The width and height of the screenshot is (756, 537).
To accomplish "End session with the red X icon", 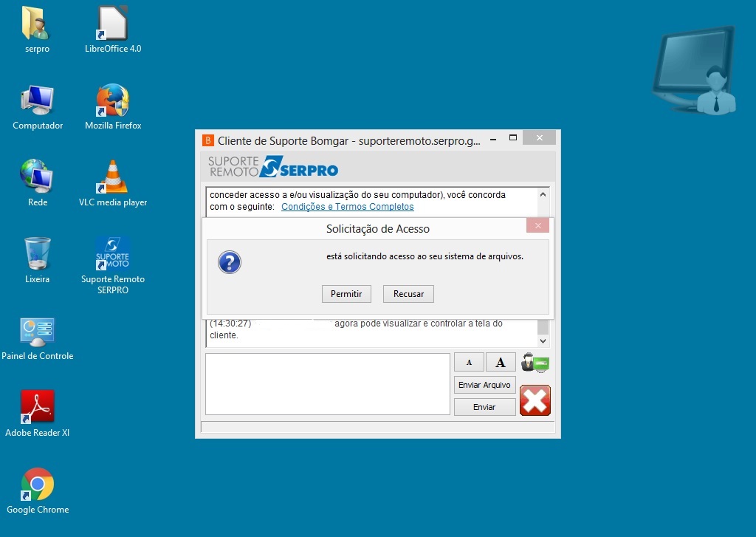I will point(535,400).
